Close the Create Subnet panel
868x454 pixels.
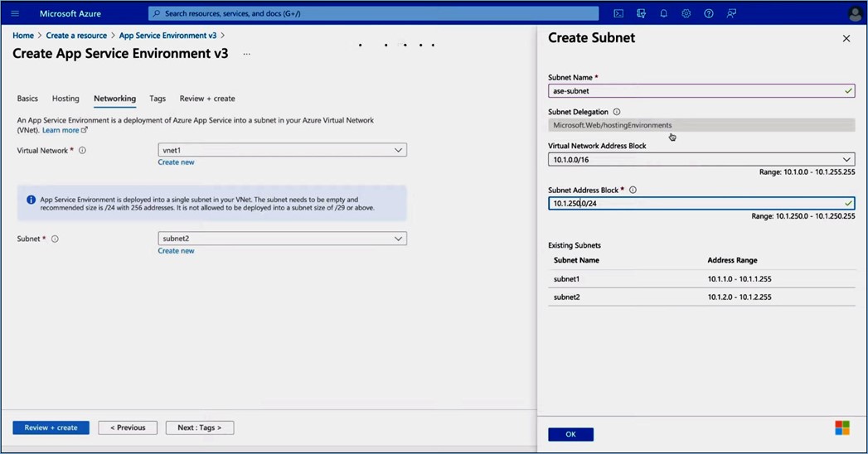coord(846,38)
